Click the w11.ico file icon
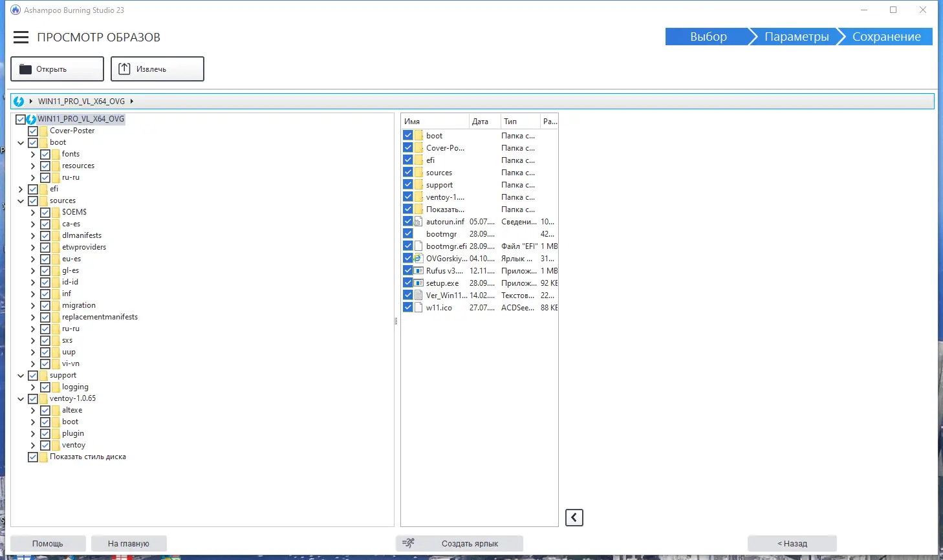Image resolution: width=943 pixels, height=560 pixels. (x=418, y=308)
